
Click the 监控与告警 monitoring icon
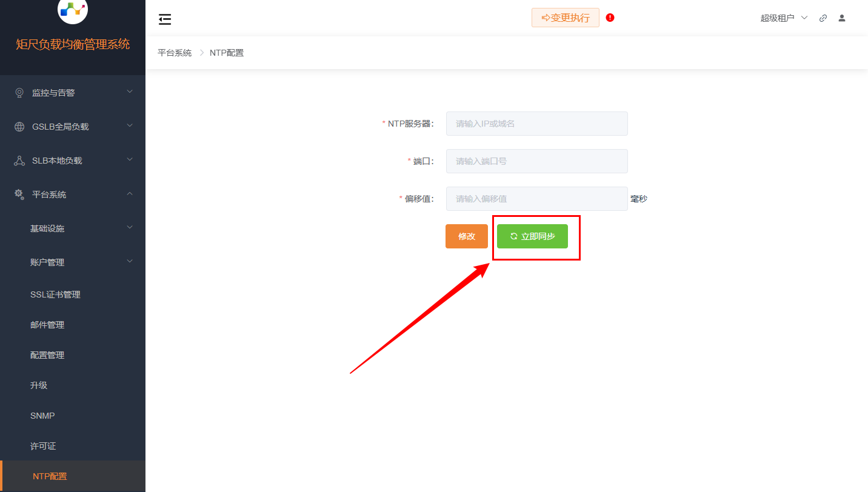(x=19, y=93)
